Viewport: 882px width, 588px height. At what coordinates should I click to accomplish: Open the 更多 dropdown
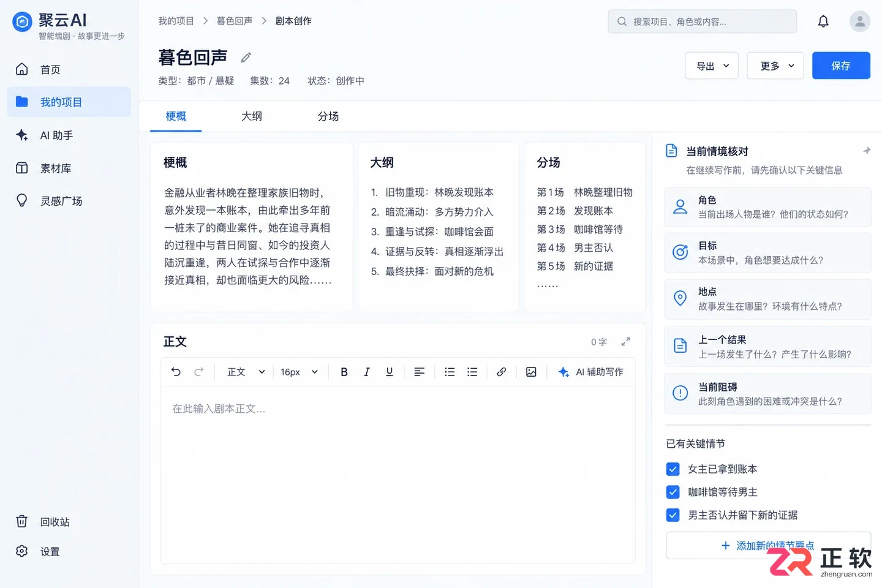(775, 66)
